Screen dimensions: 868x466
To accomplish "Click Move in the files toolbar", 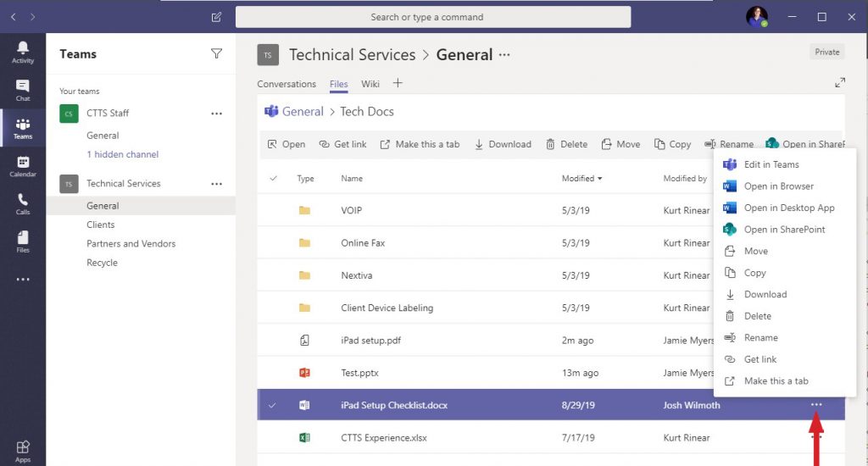I will tap(620, 144).
